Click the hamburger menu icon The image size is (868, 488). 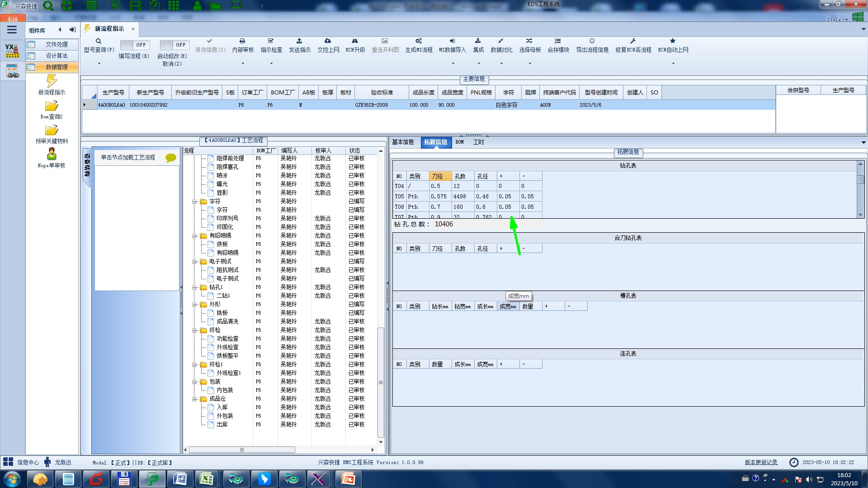(12, 30)
